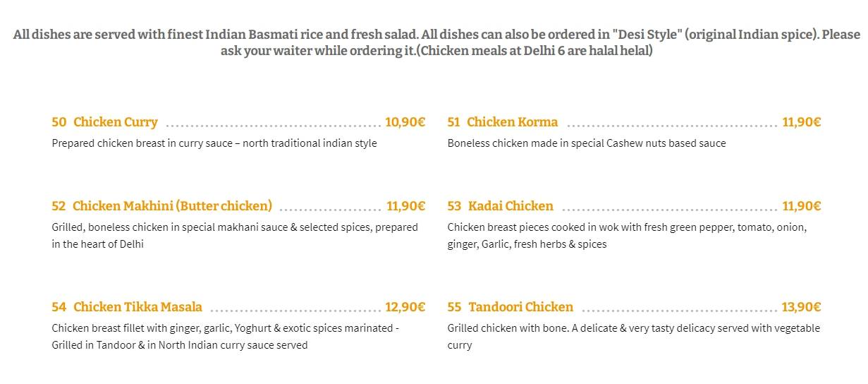868x384 pixels.
Task: Click the Tandoori Chicken description text
Action: coord(634,337)
